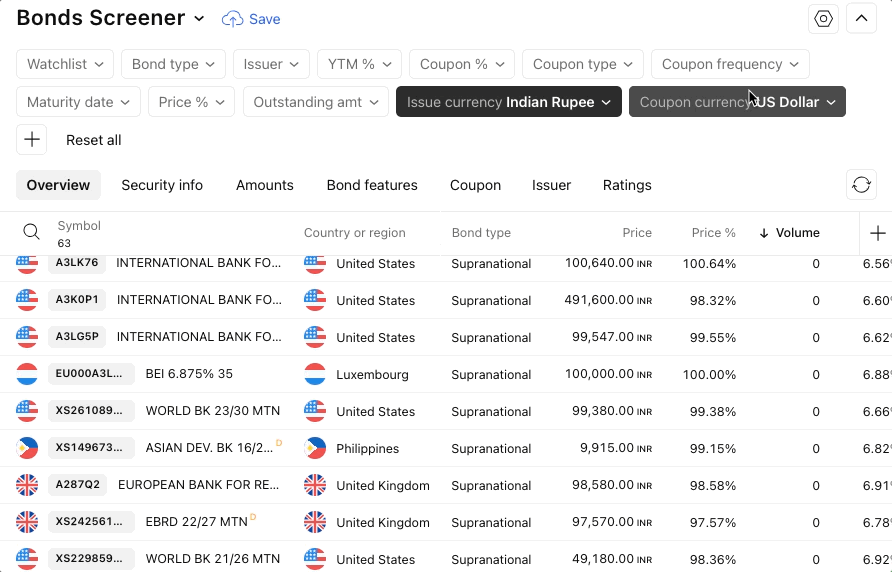Change Issue currency Indian Rupee filter

[x=509, y=102]
